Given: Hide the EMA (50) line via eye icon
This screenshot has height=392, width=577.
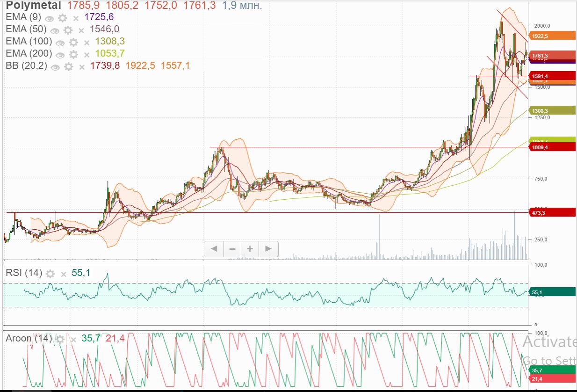Looking at the screenshot, I should click(x=55, y=30).
